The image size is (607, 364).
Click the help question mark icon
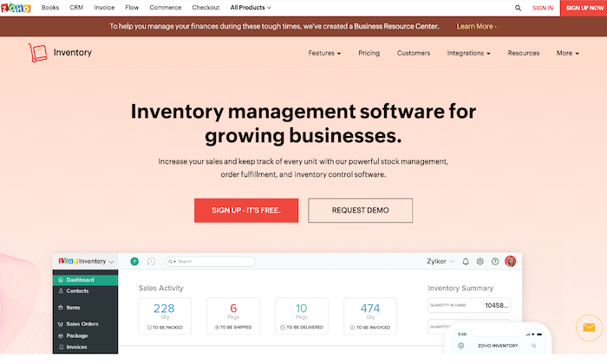coord(495,262)
